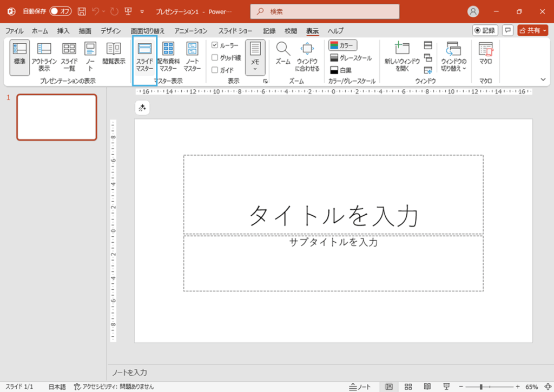This screenshot has width=554, height=392.
Task: Open the スライドマスター view
Action: [x=144, y=56]
